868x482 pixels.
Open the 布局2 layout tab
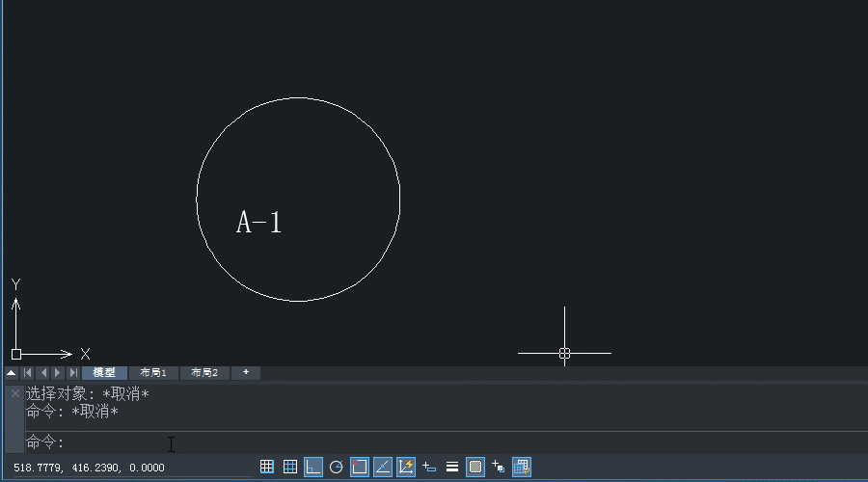click(204, 373)
